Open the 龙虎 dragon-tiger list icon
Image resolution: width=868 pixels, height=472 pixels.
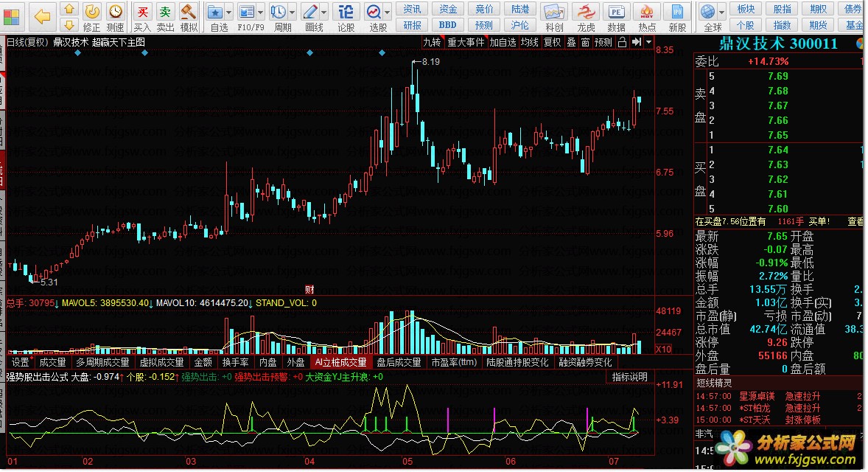click(x=586, y=12)
